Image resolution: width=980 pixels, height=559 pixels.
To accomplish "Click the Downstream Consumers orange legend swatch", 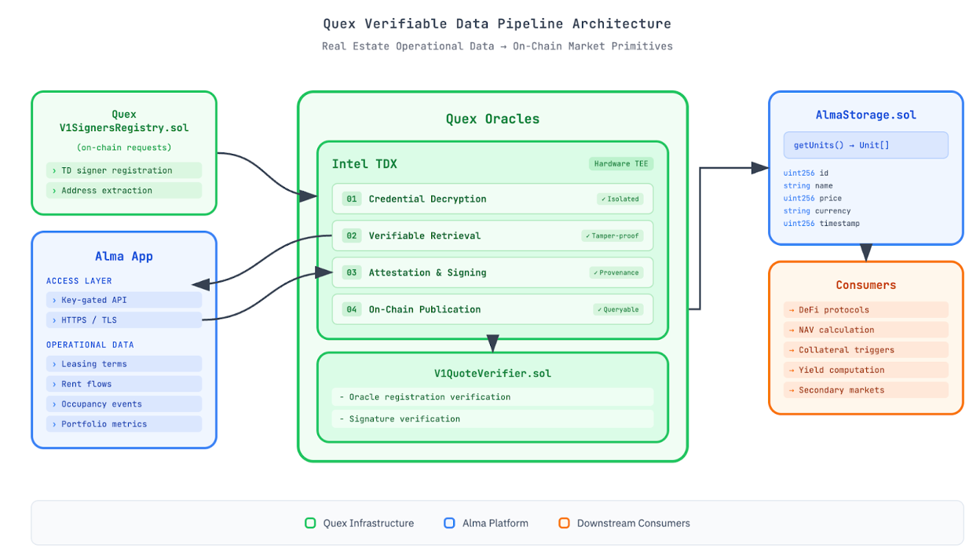I will pyautogui.click(x=564, y=523).
